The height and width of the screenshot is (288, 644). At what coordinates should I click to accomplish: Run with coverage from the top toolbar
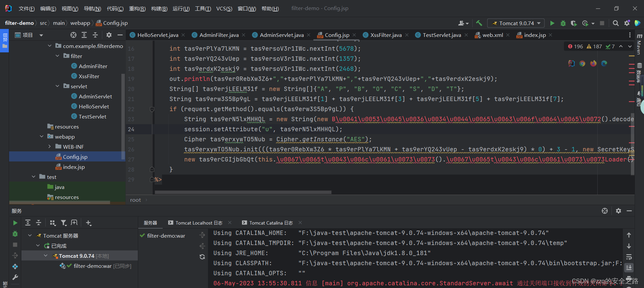[x=574, y=23]
